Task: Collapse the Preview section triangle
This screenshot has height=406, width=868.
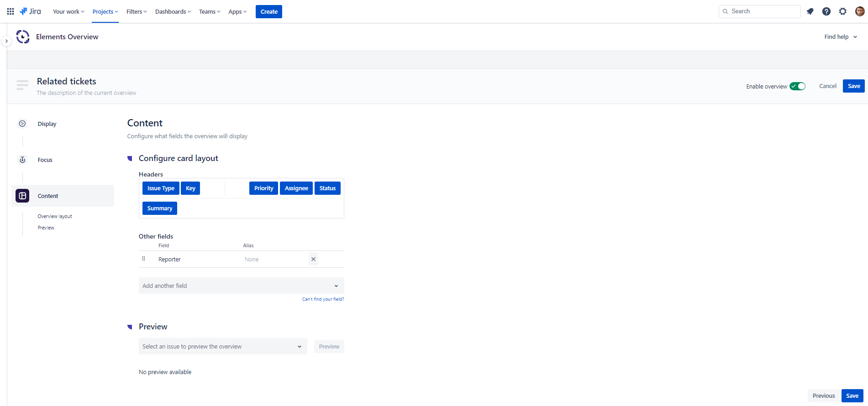Action: click(x=130, y=327)
